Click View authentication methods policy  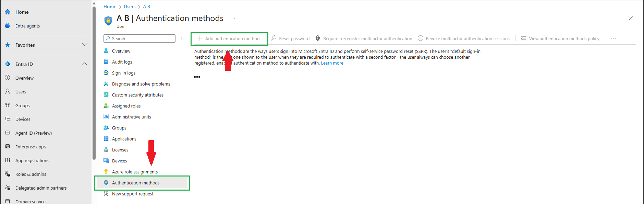pyautogui.click(x=560, y=38)
